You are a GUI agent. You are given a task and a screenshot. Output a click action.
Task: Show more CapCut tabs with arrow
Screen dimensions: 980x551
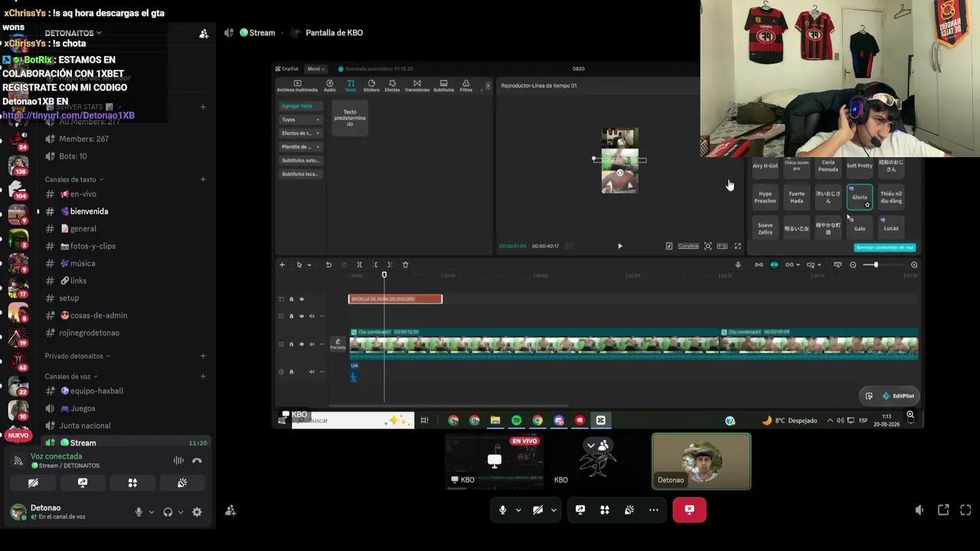click(488, 86)
